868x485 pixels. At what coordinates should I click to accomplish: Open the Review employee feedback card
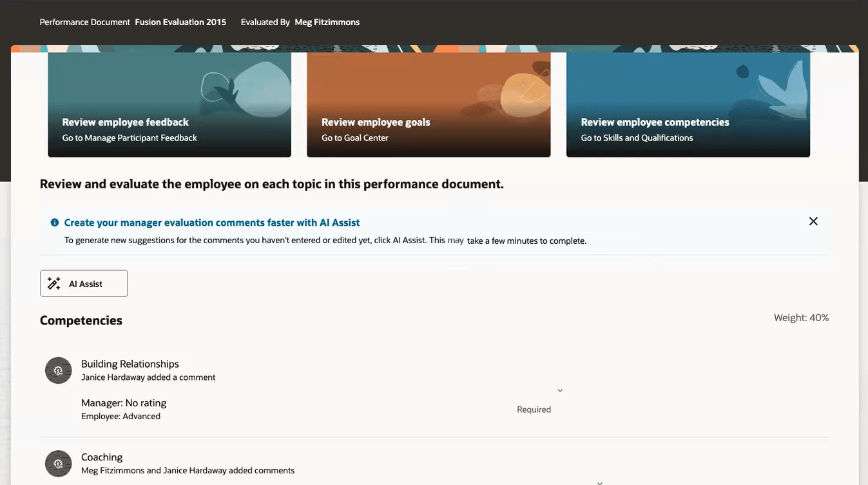pyautogui.click(x=169, y=104)
